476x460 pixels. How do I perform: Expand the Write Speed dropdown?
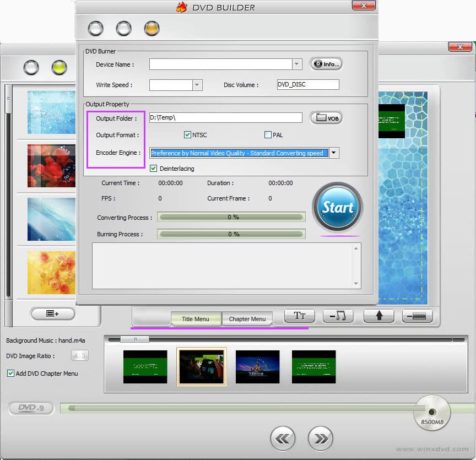click(197, 85)
